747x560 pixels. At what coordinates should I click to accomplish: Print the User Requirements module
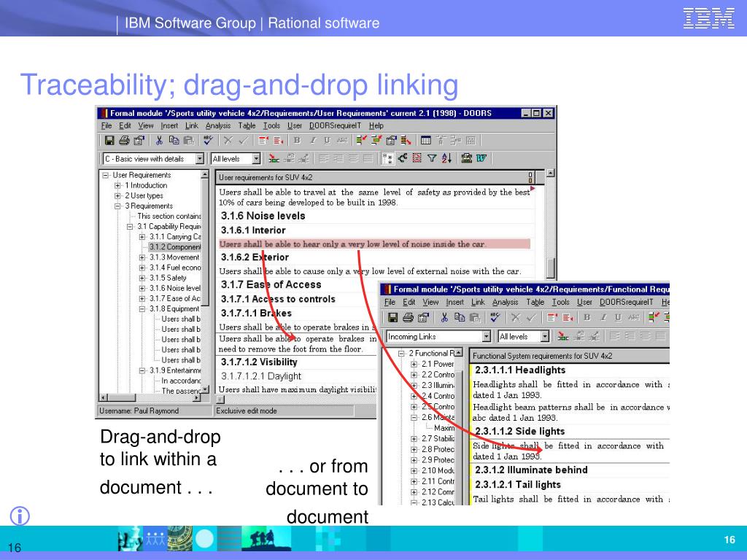(124, 140)
